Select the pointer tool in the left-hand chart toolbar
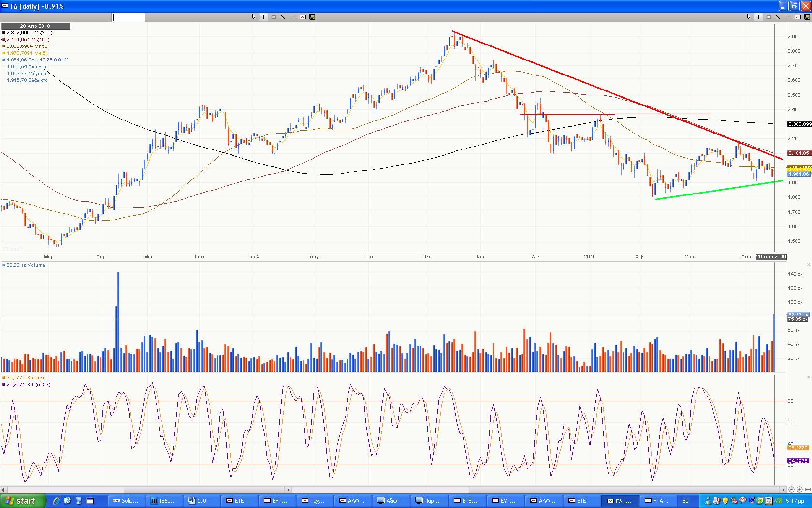Image resolution: width=812 pixels, height=508 pixels. 254,17
